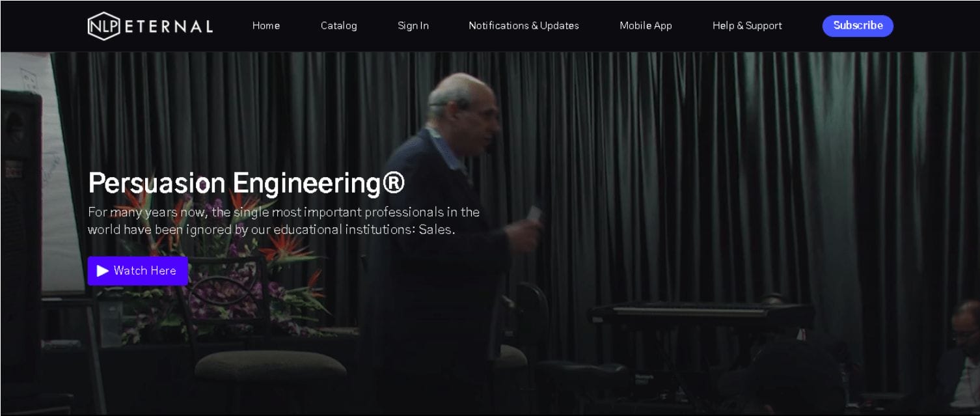Select Sign In from the navigation bar

tap(413, 26)
